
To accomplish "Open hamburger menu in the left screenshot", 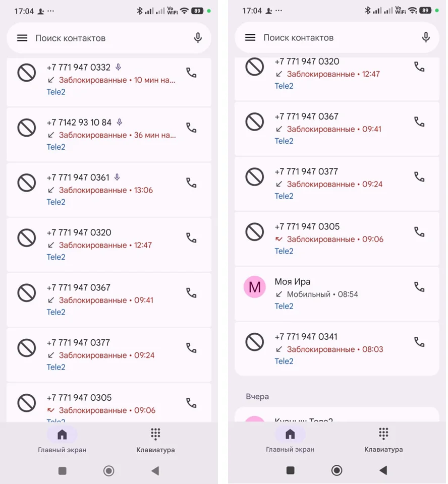I will (22, 38).
